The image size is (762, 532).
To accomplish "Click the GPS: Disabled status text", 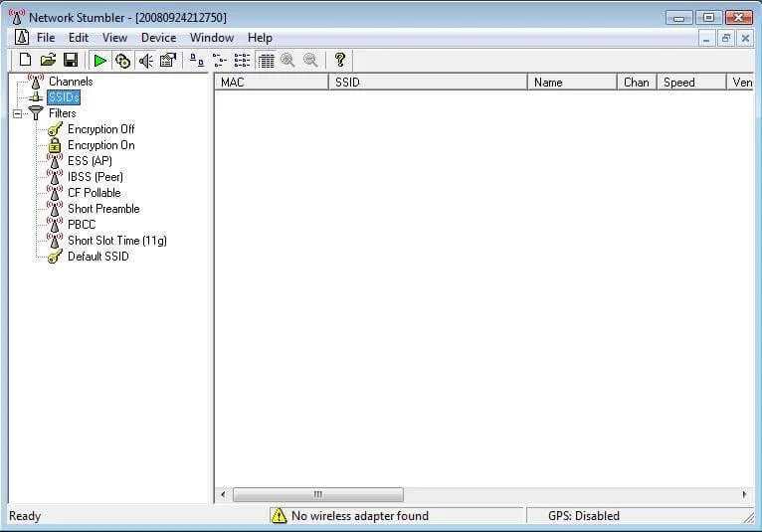I will point(584,515).
